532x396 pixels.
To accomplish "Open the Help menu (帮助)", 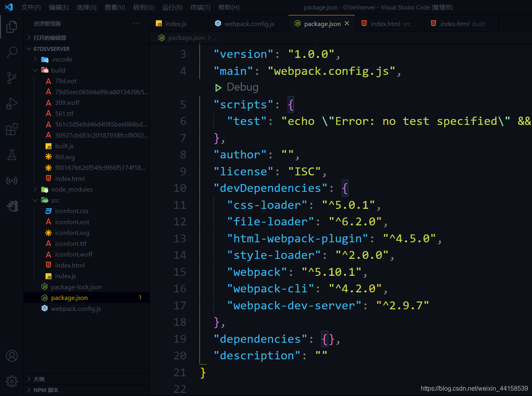I will 229,7.
